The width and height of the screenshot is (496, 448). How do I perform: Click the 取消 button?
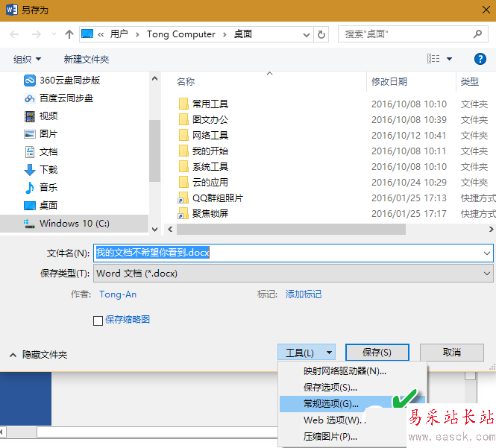[x=452, y=352]
